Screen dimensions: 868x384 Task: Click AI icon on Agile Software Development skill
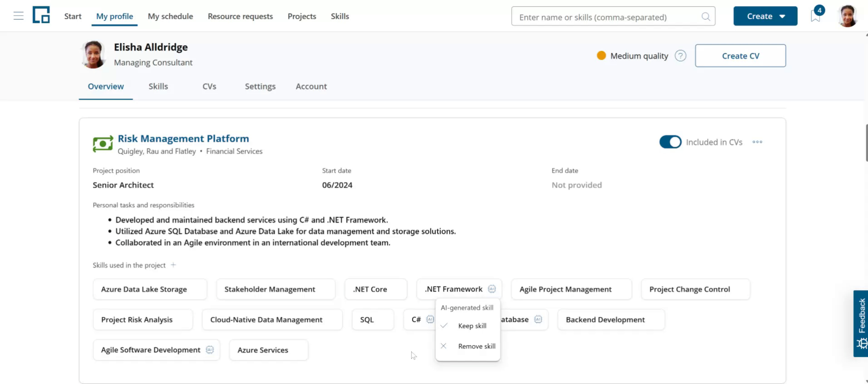(x=209, y=350)
